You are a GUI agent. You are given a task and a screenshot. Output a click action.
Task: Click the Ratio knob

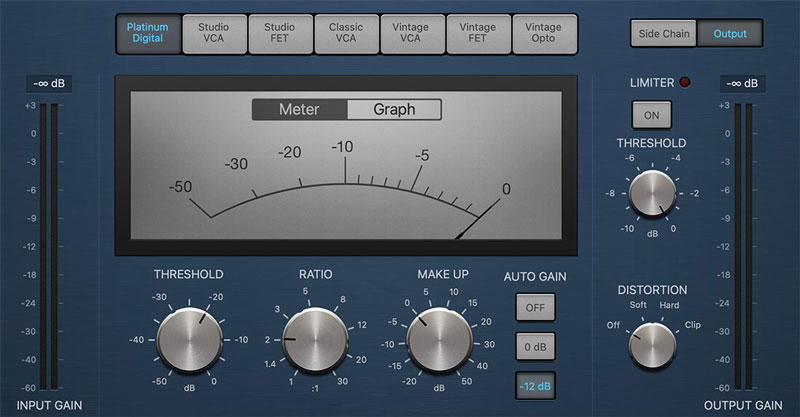click(312, 336)
